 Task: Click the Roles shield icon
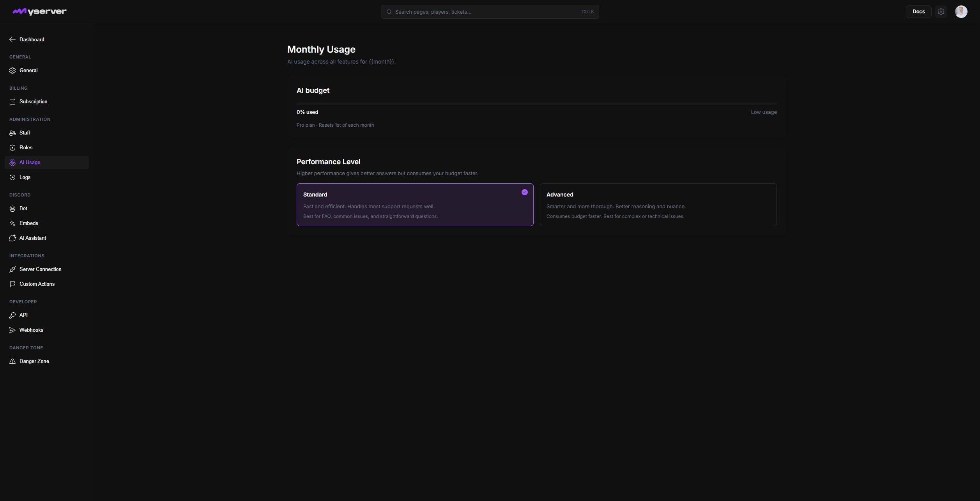point(12,148)
